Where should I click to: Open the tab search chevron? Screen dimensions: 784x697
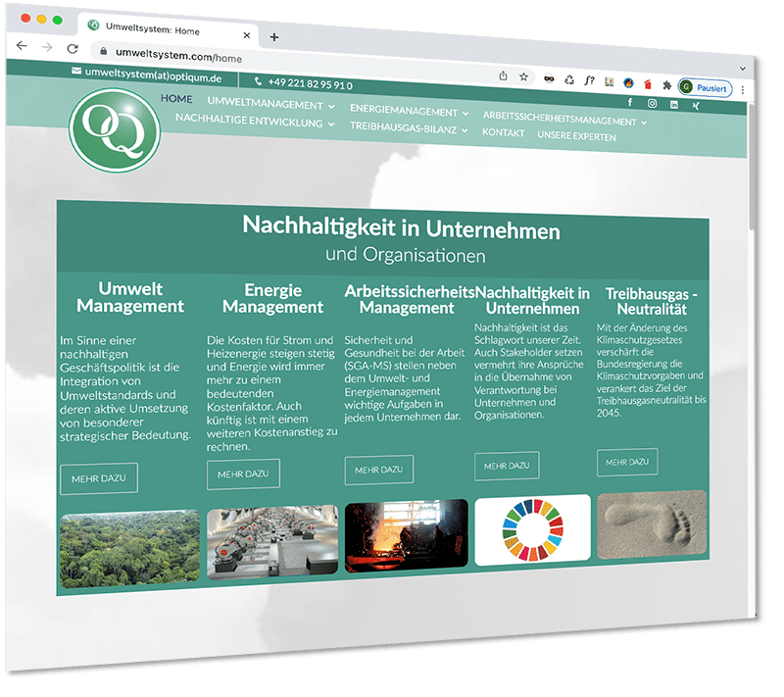[743, 69]
